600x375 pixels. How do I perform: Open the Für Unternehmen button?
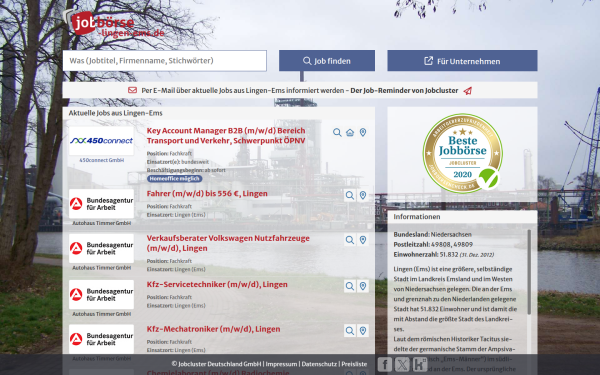pos(462,61)
